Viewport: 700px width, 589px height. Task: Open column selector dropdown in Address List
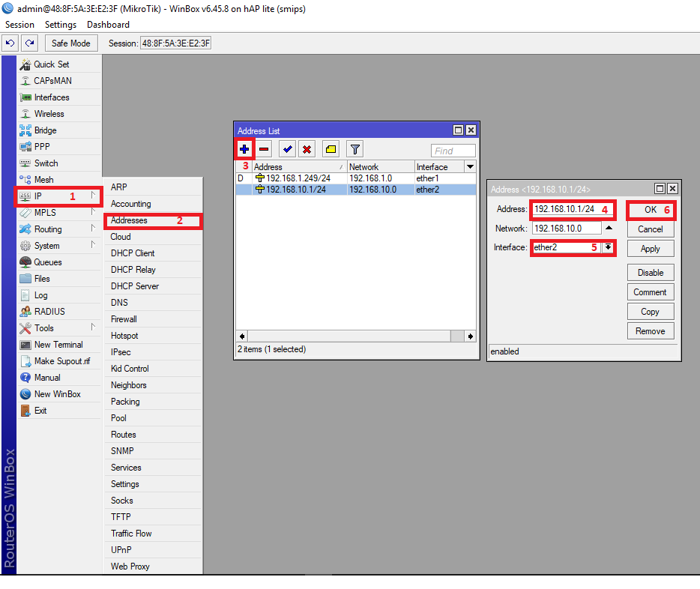pyautogui.click(x=470, y=167)
